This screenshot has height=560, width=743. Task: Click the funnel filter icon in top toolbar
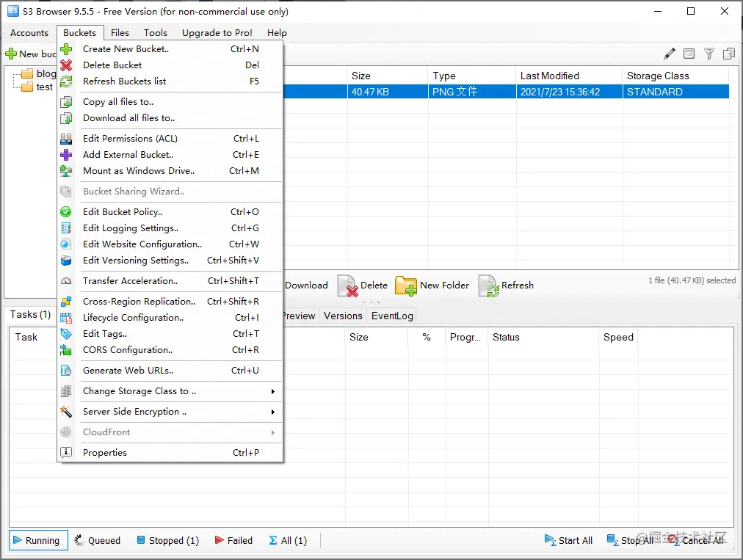709,54
